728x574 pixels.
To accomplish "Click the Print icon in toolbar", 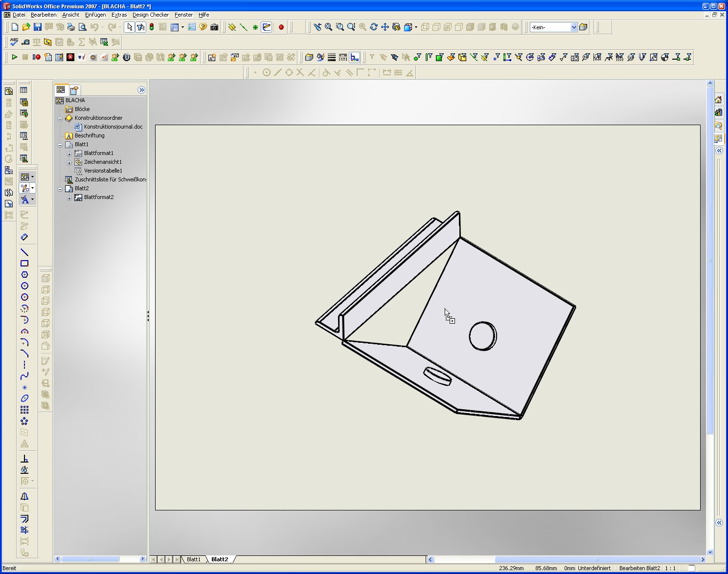I will [x=71, y=27].
